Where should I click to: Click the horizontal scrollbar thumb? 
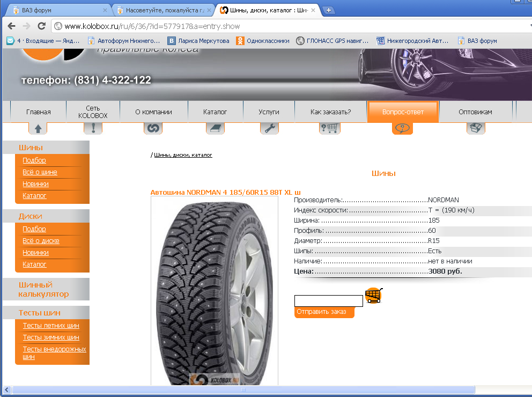(x=243, y=390)
